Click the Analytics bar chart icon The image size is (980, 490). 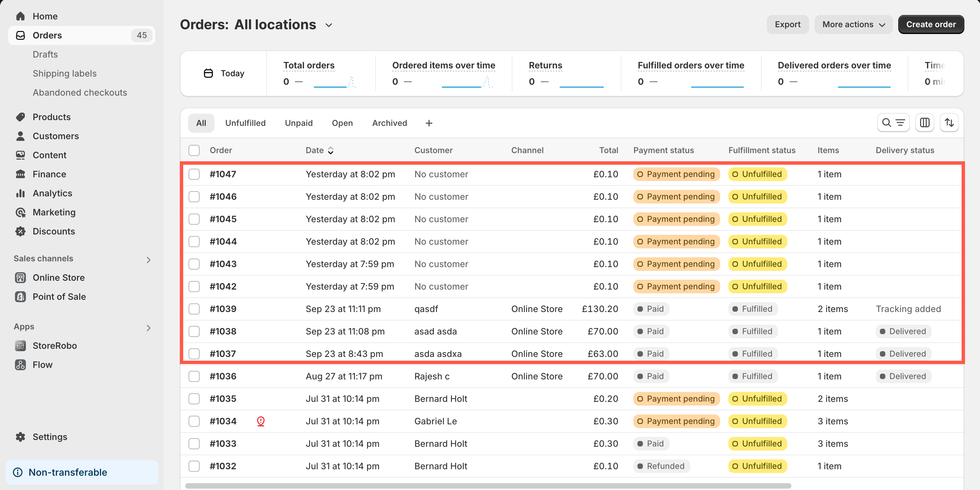[20, 193]
